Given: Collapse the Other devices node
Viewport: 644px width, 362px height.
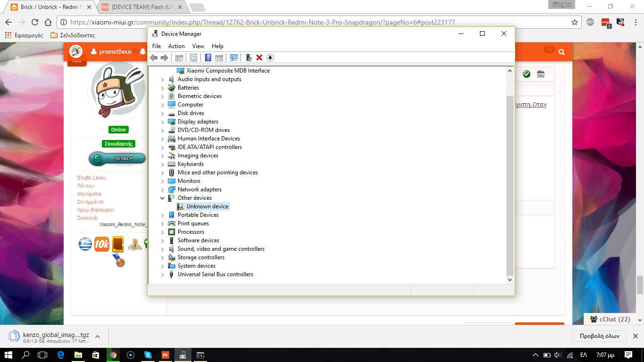Looking at the screenshot, I should (163, 198).
